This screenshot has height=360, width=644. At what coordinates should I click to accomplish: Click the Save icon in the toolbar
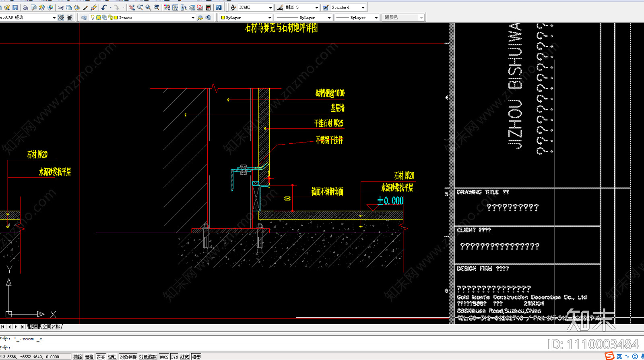[x=15, y=8]
